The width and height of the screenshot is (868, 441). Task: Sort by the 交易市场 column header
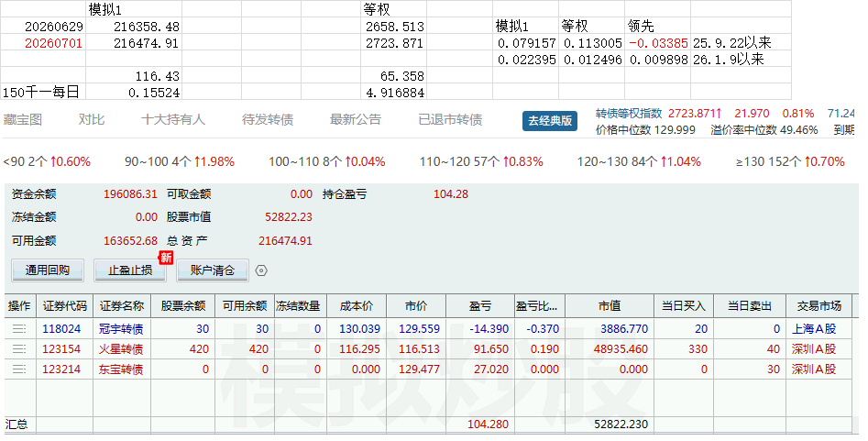point(819,306)
